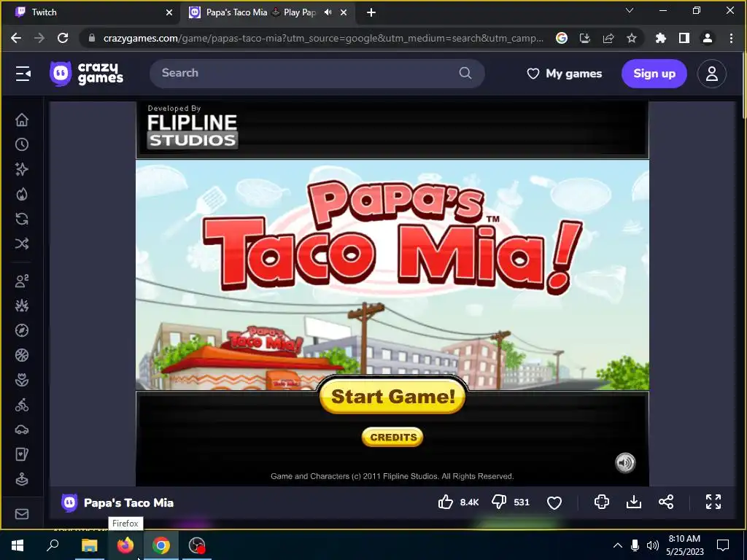Open the Chrome profile icon
The image size is (747, 560).
click(708, 38)
